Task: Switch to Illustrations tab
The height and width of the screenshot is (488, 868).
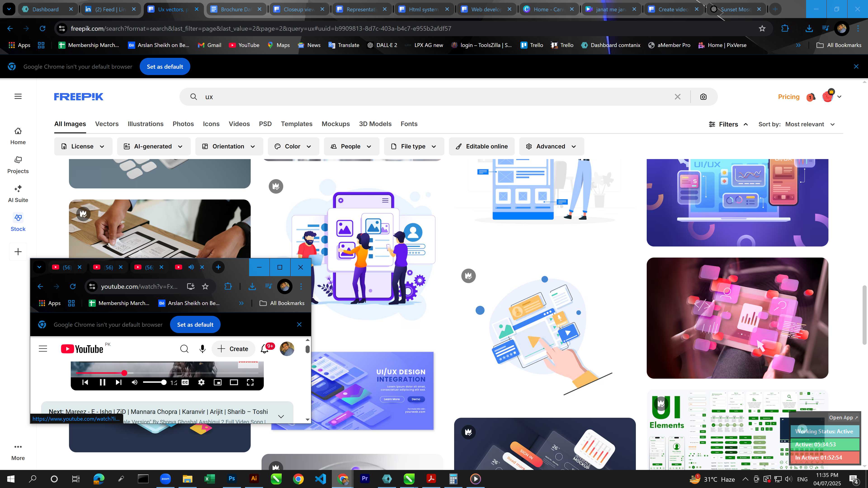Action: pyautogui.click(x=146, y=124)
